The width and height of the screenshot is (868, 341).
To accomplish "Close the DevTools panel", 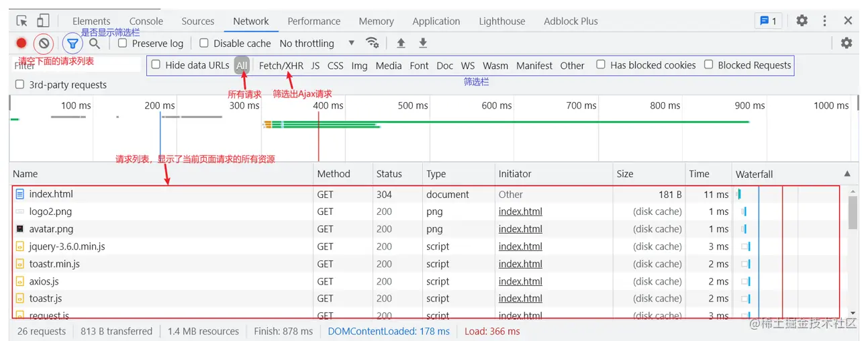I will (x=849, y=21).
